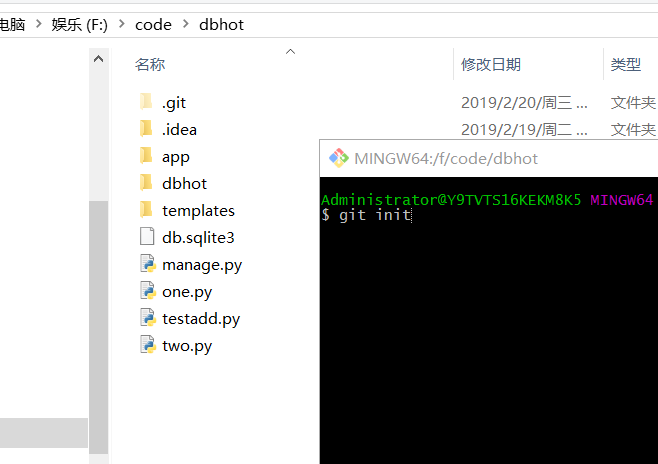Select the manage.py file name
The image size is (658, 464).
(202, 265)
